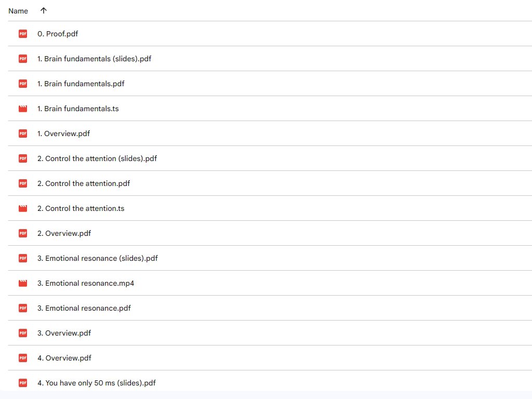Sort files by the Name column header
The height and width of the screenshot is (399, 532).
point(18,11)
